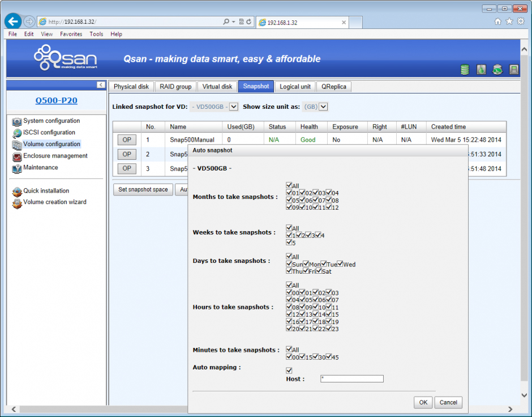This screenshot has width=532, height=417.
Task: Uncheck month 01 checkbox
Action: coord(289,192)
